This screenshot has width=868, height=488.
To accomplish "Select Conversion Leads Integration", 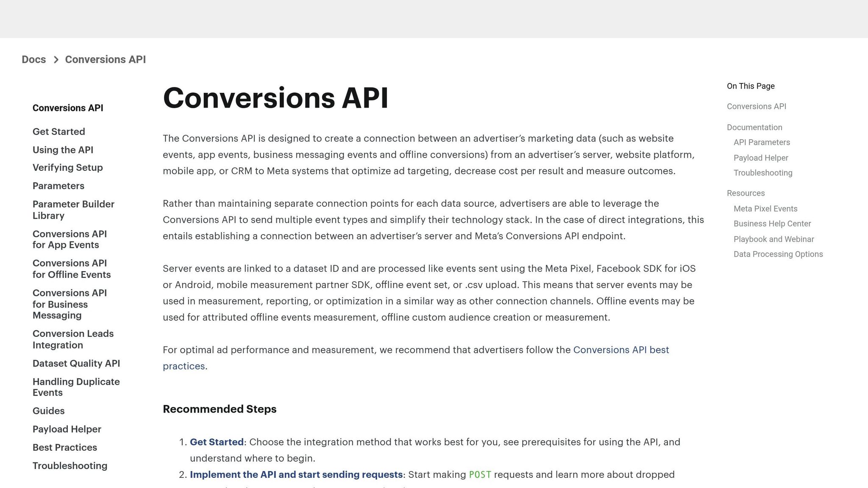I will click(73, 339).
